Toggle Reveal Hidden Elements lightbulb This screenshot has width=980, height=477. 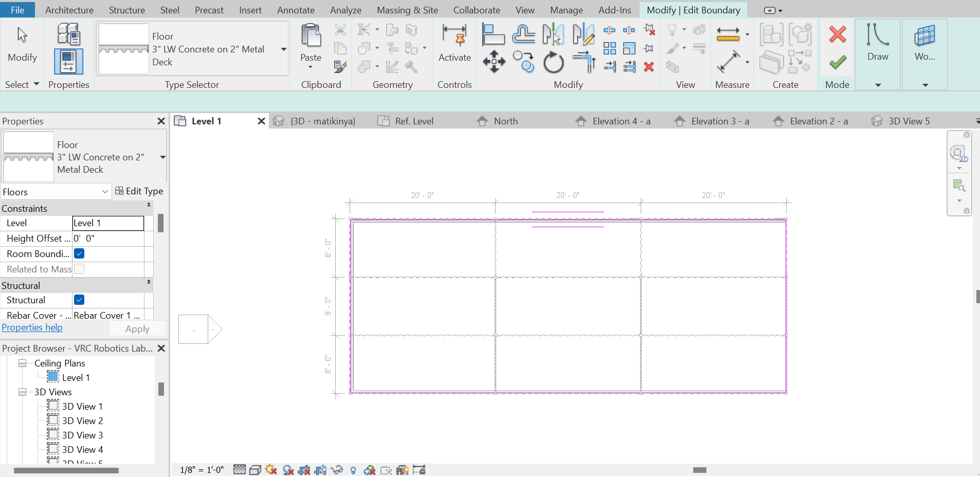pyautogui.click(x=353, y=470)
